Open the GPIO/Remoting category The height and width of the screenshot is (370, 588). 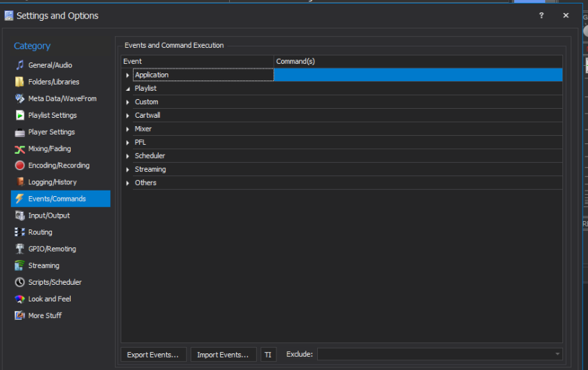point(52,249)
